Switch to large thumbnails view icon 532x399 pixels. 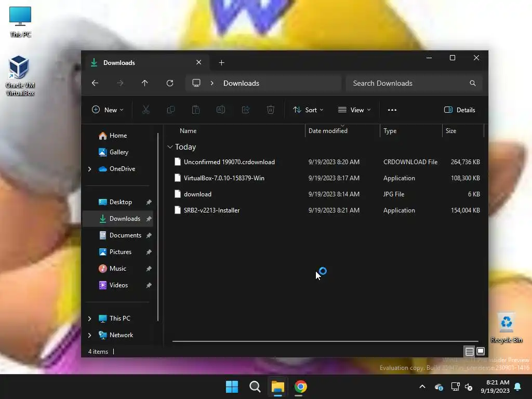tap(481, 351)
